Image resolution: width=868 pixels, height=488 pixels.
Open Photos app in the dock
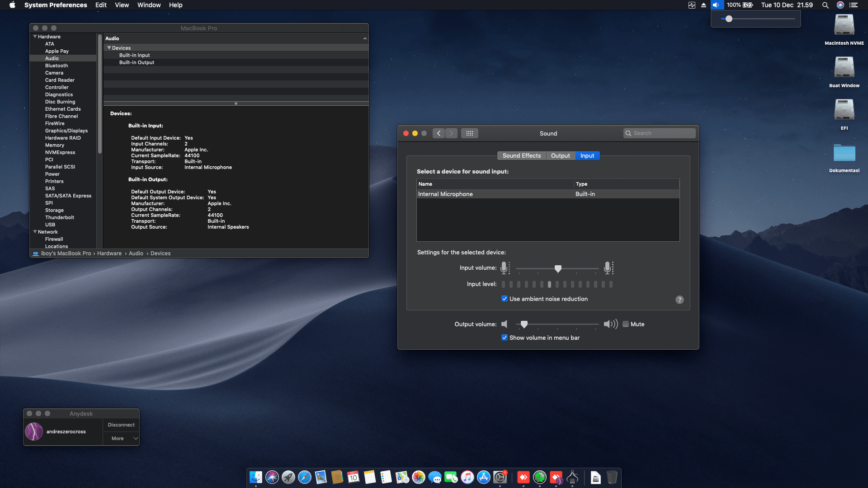click(419, 477)
